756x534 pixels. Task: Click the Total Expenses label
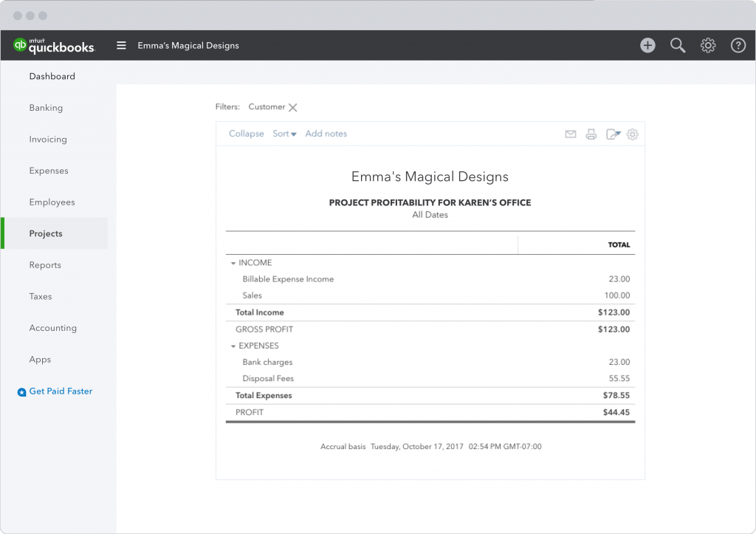[x=264, y=395]
